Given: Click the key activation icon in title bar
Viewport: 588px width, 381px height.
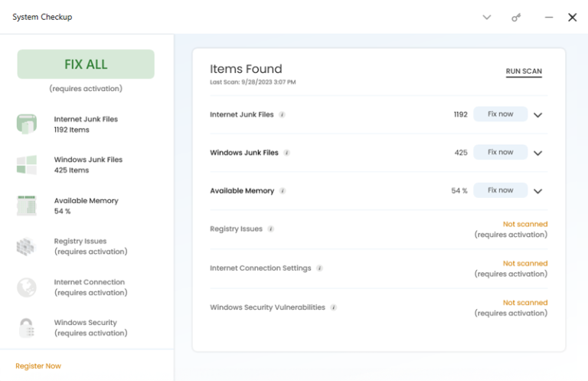Looking at the screenshot, I should click(517, 18).
